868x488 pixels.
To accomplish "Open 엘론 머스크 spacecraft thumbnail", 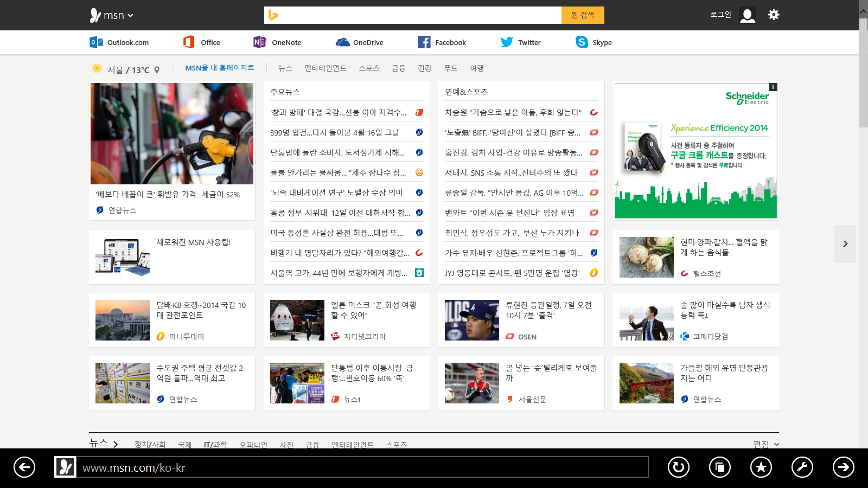I will (x=297, y=320).
